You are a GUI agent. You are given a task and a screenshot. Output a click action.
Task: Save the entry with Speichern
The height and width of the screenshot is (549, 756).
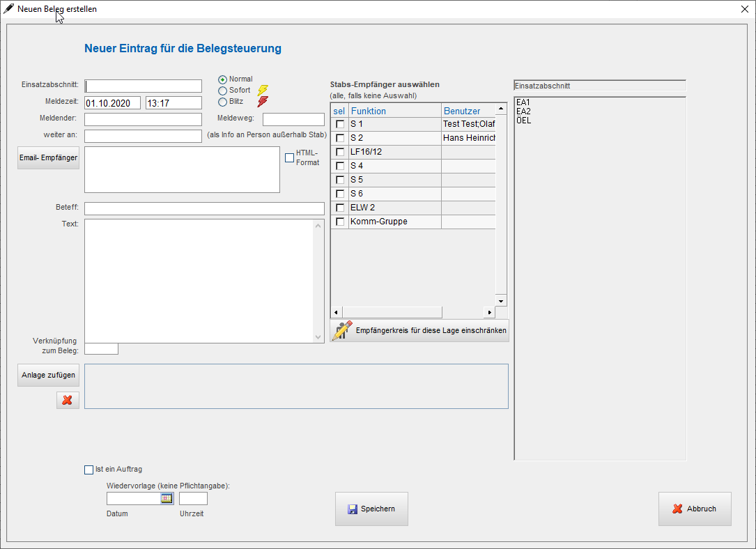coord(371,509)
